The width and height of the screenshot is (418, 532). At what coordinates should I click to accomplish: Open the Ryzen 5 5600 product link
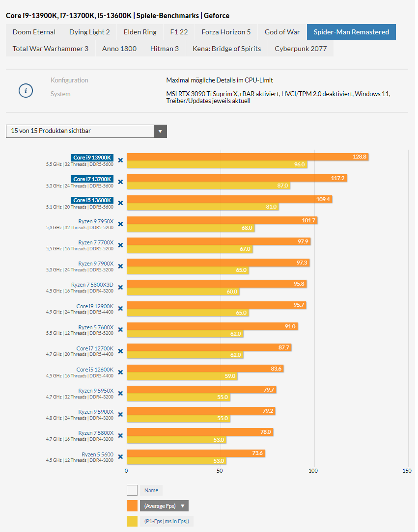coord(97,454)
